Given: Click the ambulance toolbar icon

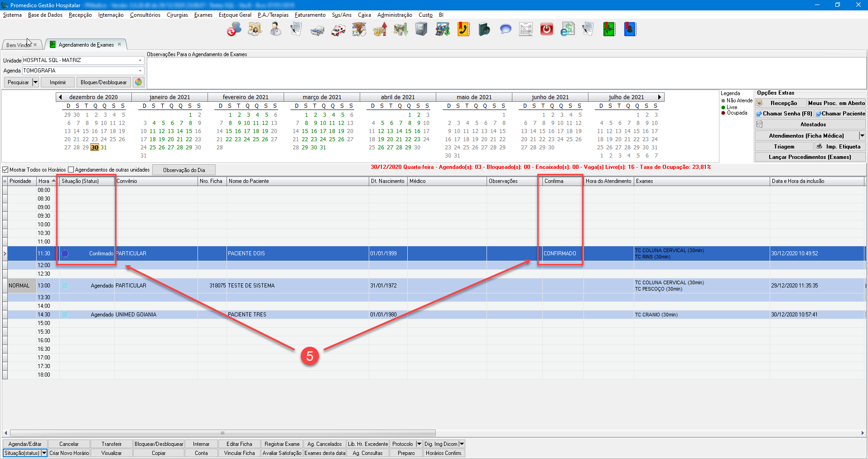Looking at the screenshot, I should coord(338,30).
